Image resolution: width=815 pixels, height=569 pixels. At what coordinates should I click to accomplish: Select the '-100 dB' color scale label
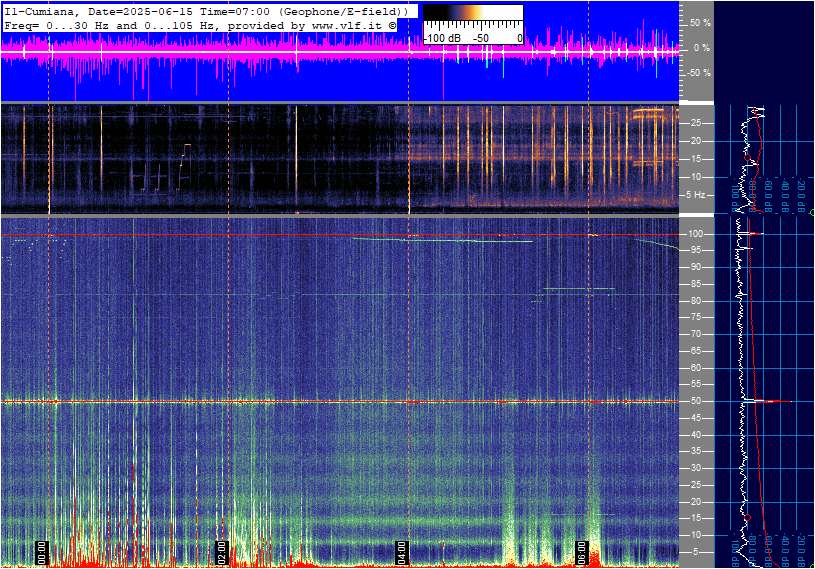point(442,38)
